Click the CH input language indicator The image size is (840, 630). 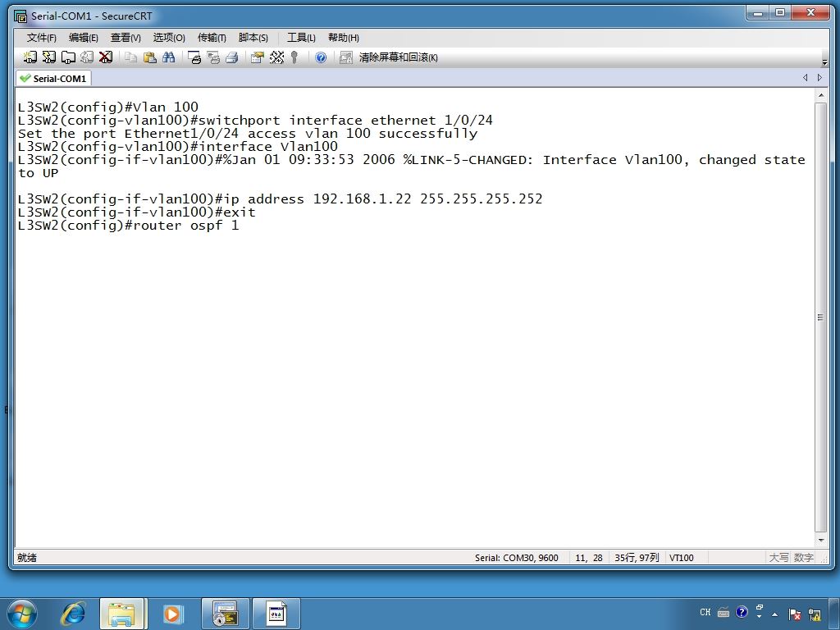[705, 612]
